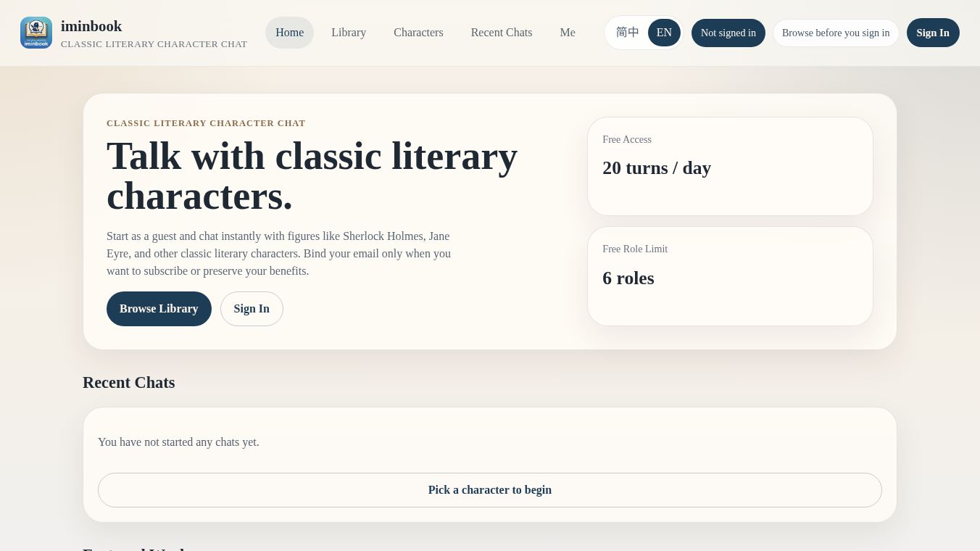Select the Free Access 20 turns card

tap(730, 166)
